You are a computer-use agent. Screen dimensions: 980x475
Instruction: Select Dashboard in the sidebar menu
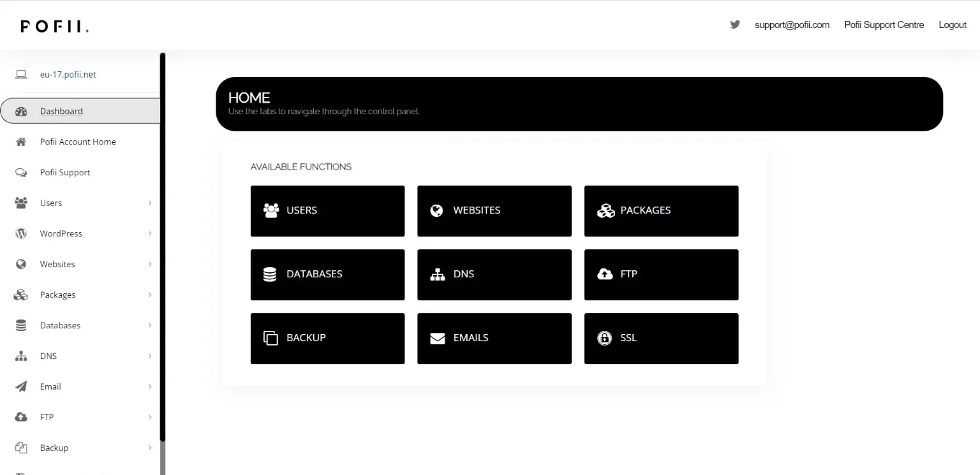[80, 111]
